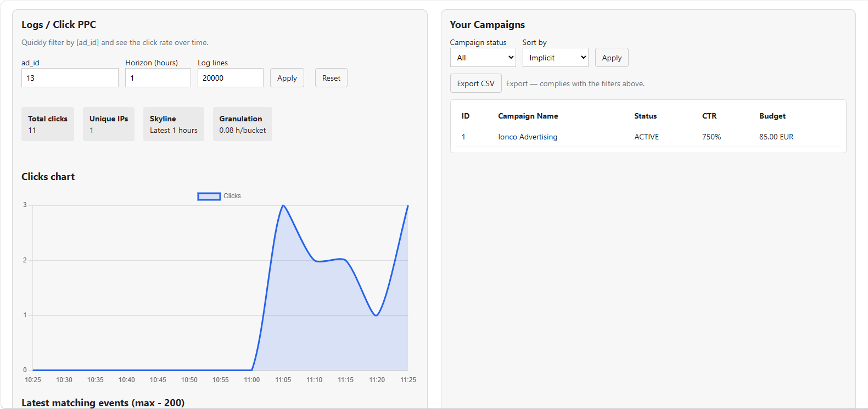Toggle the Clicks legend swatch
The width and height of the screenshot is (868, 409).
(209, 196)
